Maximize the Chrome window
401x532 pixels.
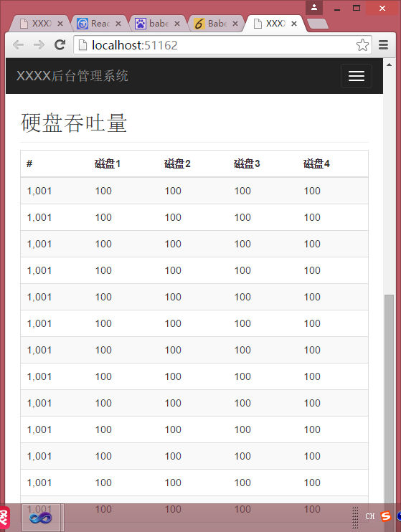click(357, 8)
